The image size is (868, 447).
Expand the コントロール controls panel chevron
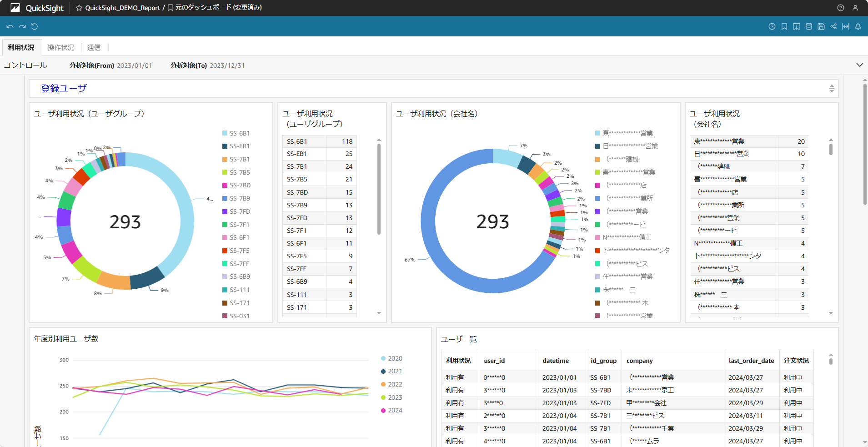click(859, 65)
